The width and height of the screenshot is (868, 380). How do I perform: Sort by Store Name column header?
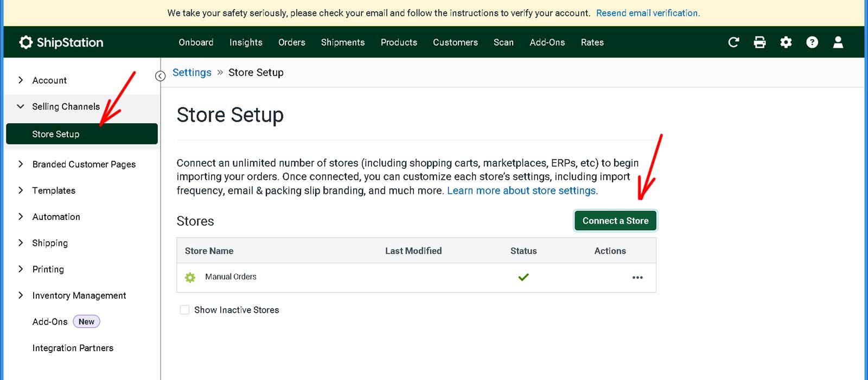click(x=209, y=251)
